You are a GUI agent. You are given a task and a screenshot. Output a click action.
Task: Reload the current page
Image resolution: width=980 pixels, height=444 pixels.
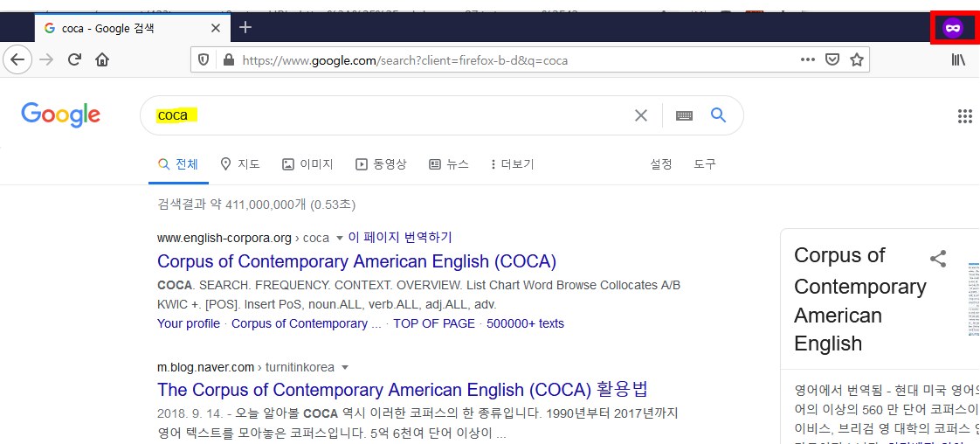click(x=74, y=60)
